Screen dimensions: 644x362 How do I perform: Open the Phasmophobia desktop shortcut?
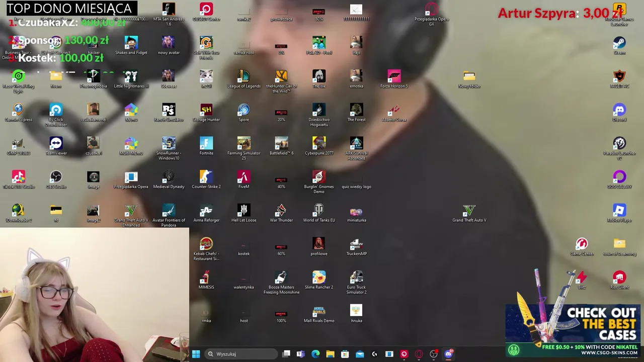tap(94, 79)
